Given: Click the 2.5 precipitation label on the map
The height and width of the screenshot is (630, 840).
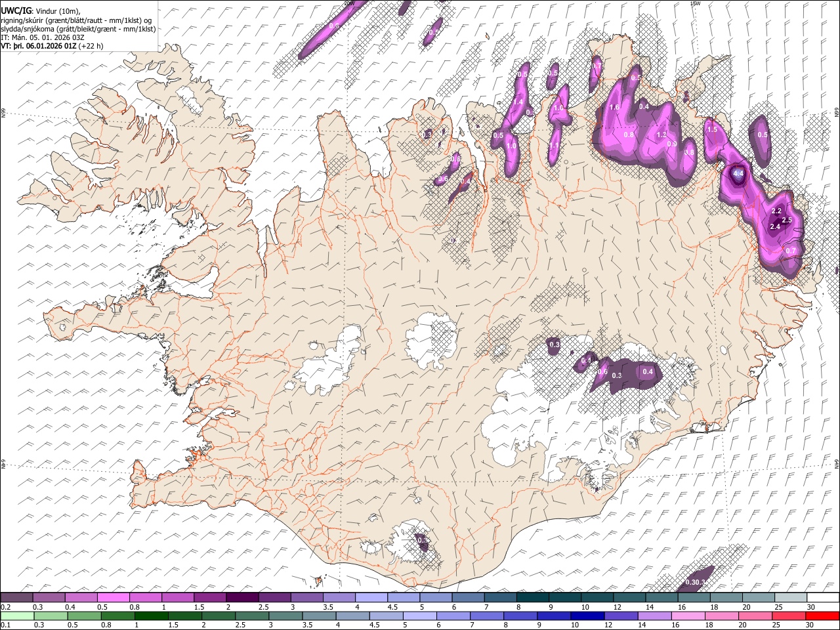Looking at the screenshot, I should [x=787, y=220].
